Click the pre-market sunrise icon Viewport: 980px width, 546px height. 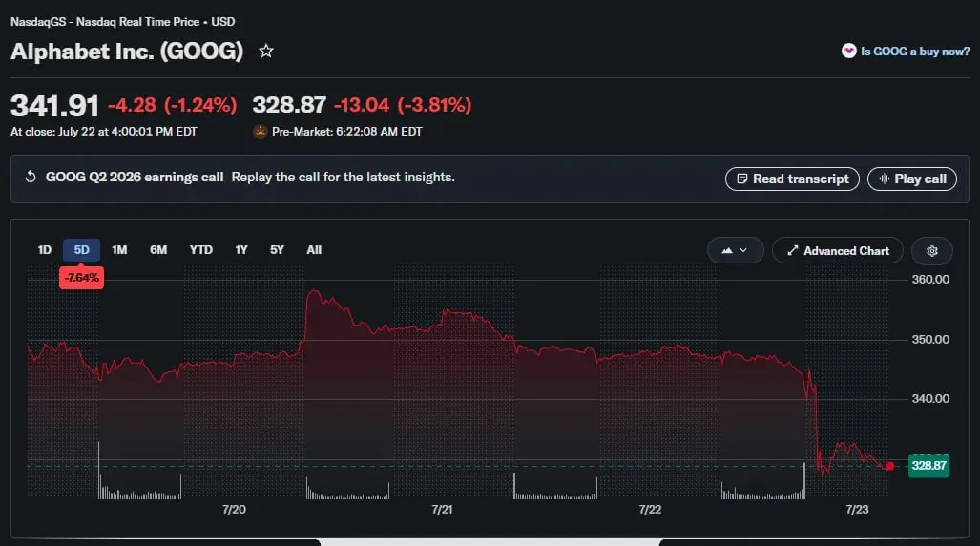point(260,132)
